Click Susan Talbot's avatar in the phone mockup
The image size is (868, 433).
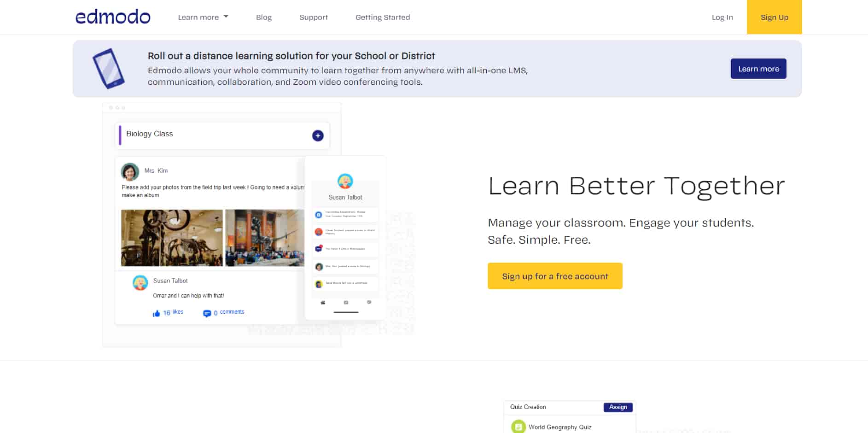(x=345, y=182)
